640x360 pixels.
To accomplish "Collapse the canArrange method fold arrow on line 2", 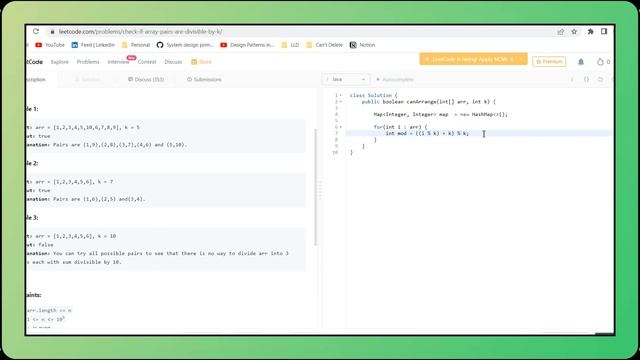I will pos(341,102).
